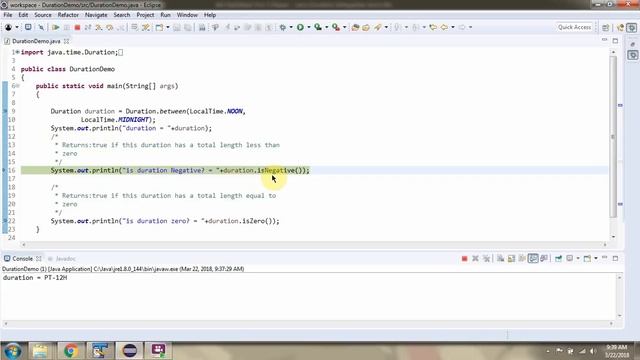Open the Run launch dropdown arrow
Image resolution: width=640 pixels, height=360 pixels.
click(309, 27)
